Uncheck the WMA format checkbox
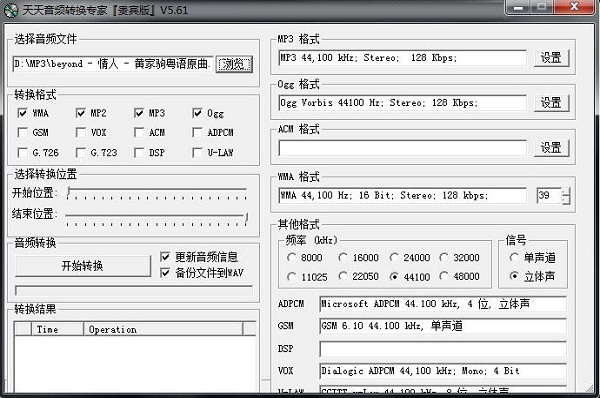Viewport: 600px width, 398px height. point(23,113)
